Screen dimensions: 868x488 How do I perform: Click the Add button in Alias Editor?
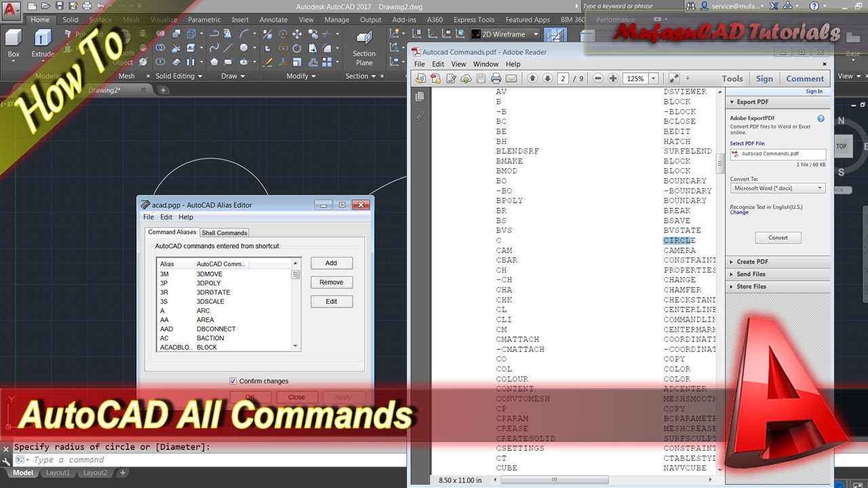click(x=331, y=263)
